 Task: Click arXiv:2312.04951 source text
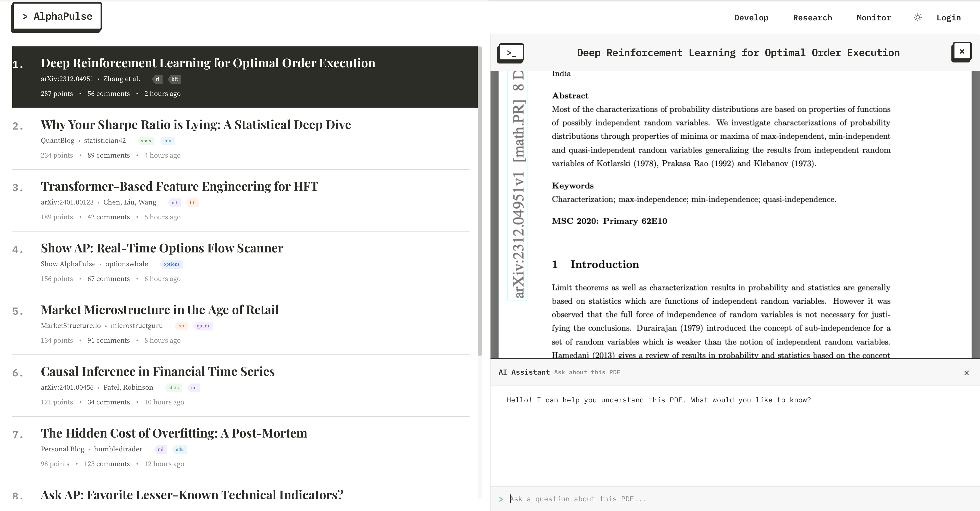click(x=67, y=79)
